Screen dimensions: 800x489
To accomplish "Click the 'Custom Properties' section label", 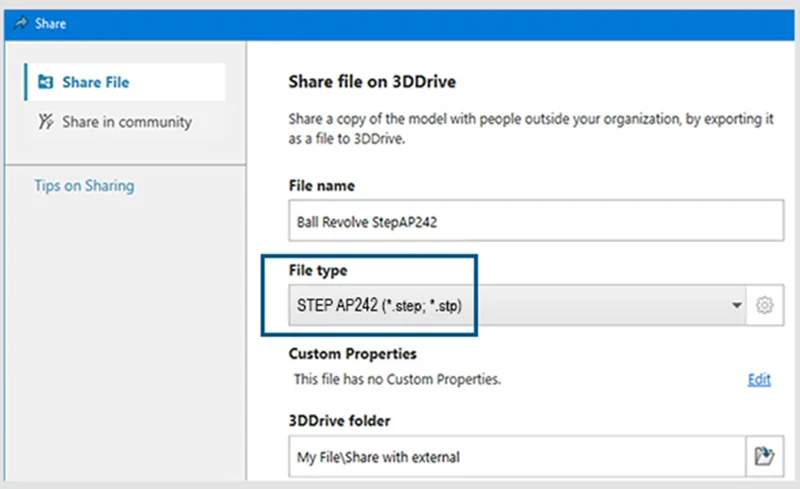I will pyautogui.click(x=352, y=354).
